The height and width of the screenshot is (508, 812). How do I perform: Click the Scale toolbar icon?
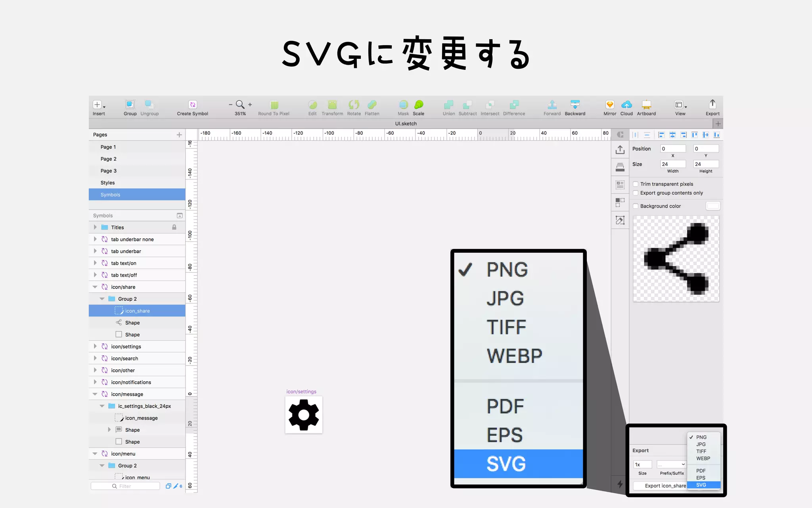coord(419,104)
